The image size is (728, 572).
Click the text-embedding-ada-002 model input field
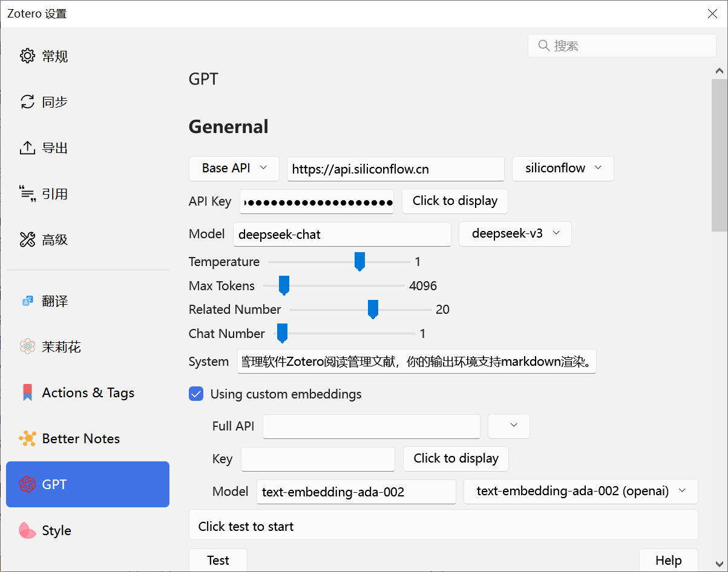point(356,492)
